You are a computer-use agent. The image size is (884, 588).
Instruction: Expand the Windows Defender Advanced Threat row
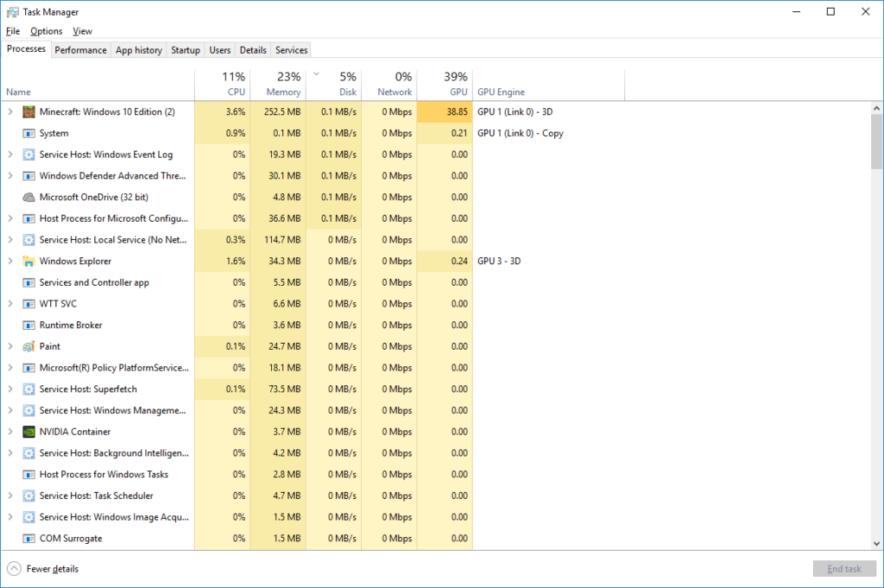10,176
